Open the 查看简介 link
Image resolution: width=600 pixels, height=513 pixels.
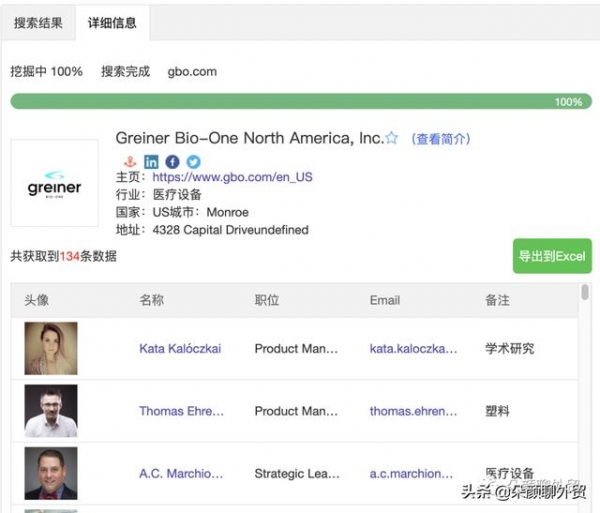440,139
